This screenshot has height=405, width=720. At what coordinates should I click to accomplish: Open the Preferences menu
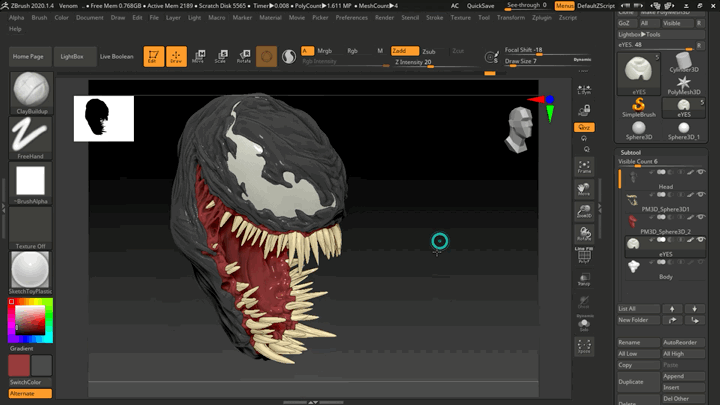tap(351, 17)
